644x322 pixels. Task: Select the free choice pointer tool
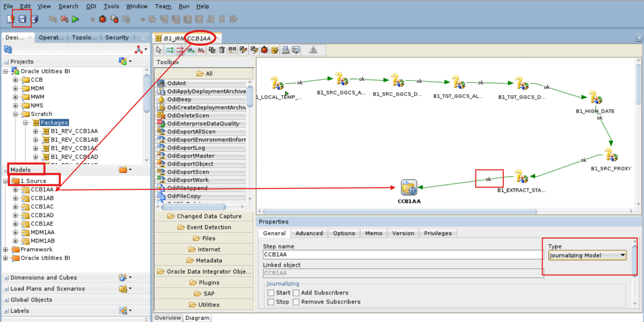pos(158,50)
